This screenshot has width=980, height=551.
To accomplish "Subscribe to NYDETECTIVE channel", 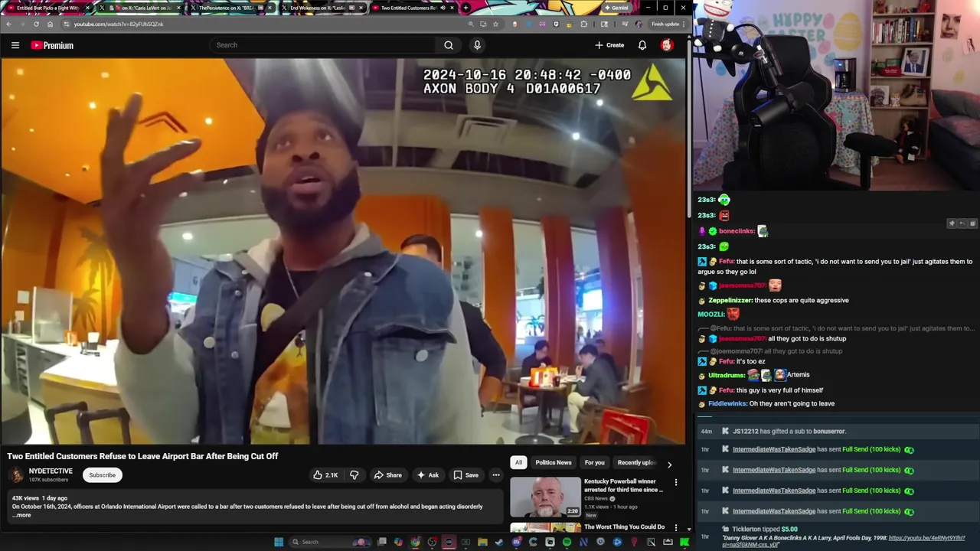I will tap(102, 475).
